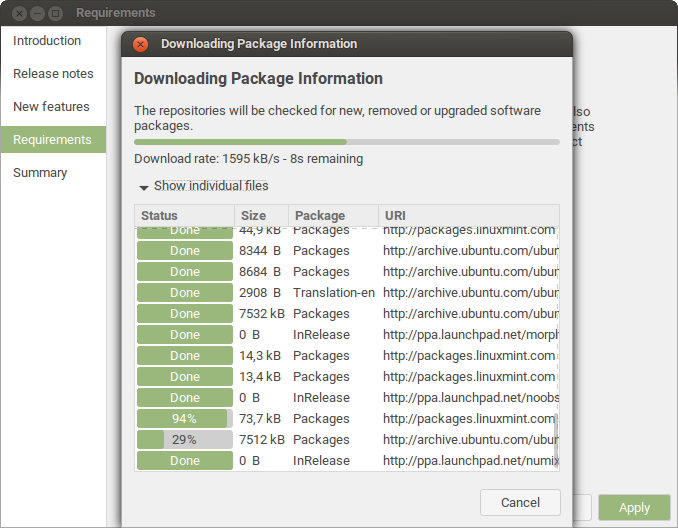
Task: Open the Introduction step in sidebar
Action: 53,41
